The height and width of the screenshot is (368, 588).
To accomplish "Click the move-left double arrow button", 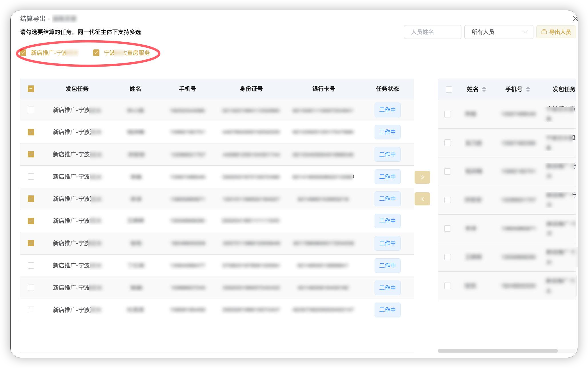I will pyautogui.click(x=422, y=199).
